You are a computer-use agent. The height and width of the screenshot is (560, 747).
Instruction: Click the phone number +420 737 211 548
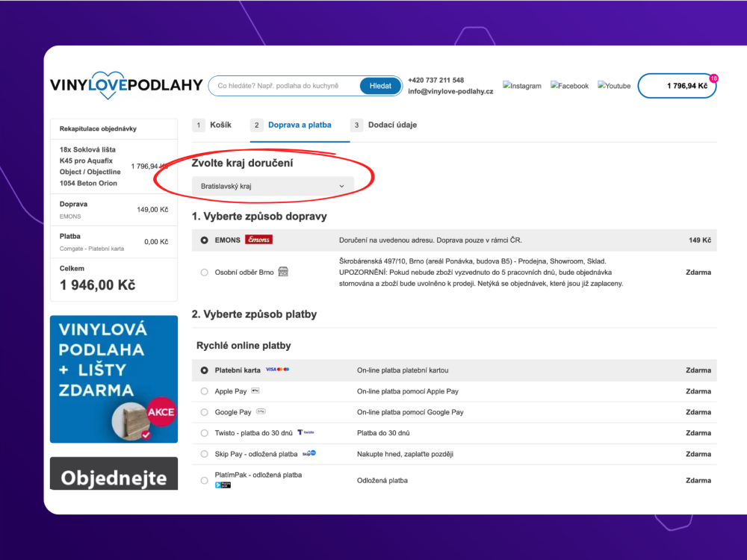[436, 80]
